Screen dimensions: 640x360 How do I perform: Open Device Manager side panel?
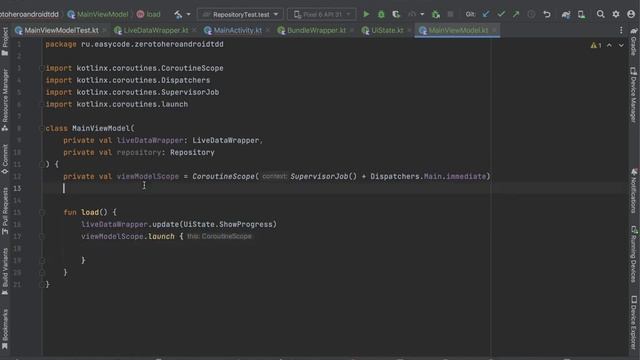[x=633, y=94]
